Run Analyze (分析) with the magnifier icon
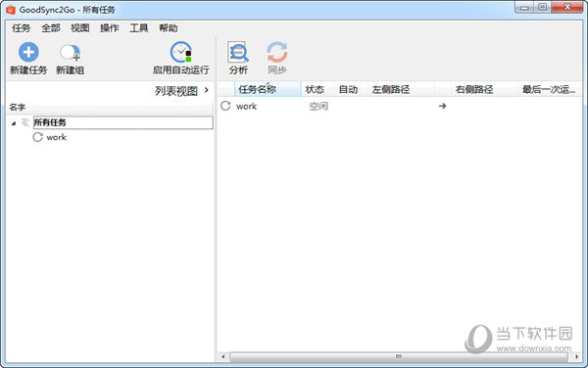This screenshot has height=368, width=588. pos(238,53)
